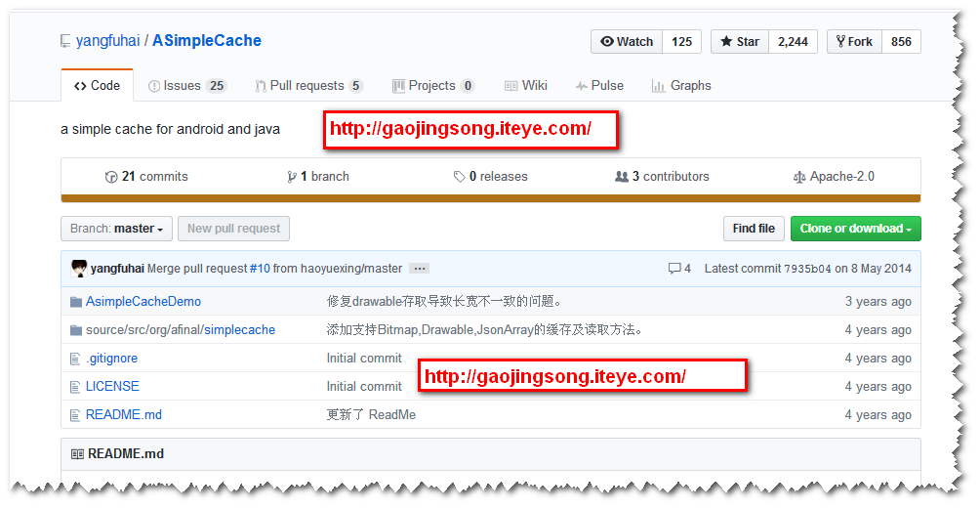
Task: Open the AsimpleCacheDemo folder
Action: [143, 302]
